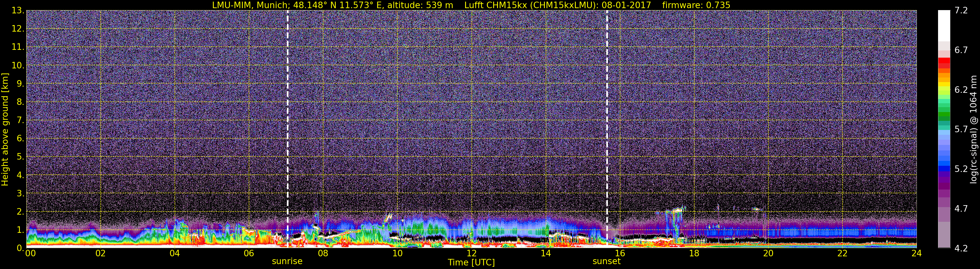
Task: Click time axis tick label 24
Action: (x=917, y=253)
